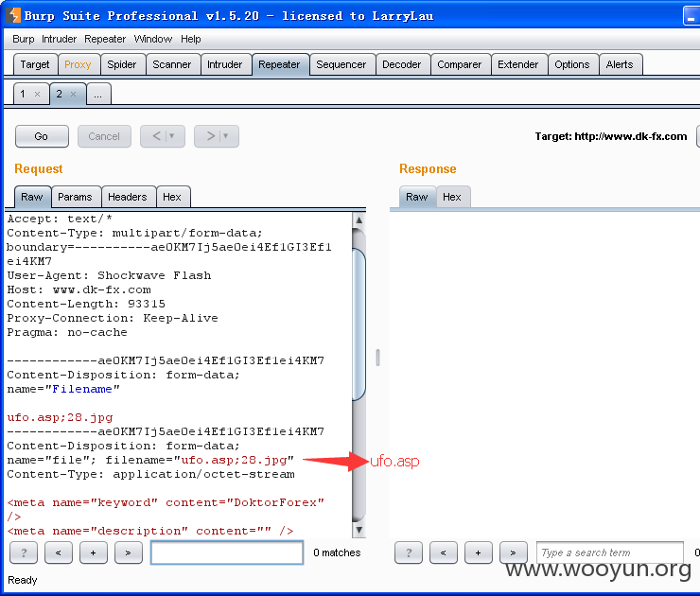The height and width of the screenshot is (596, 700).
Task: Click the request pane scrollbar thumb
Action: click(x=359, y=325)
